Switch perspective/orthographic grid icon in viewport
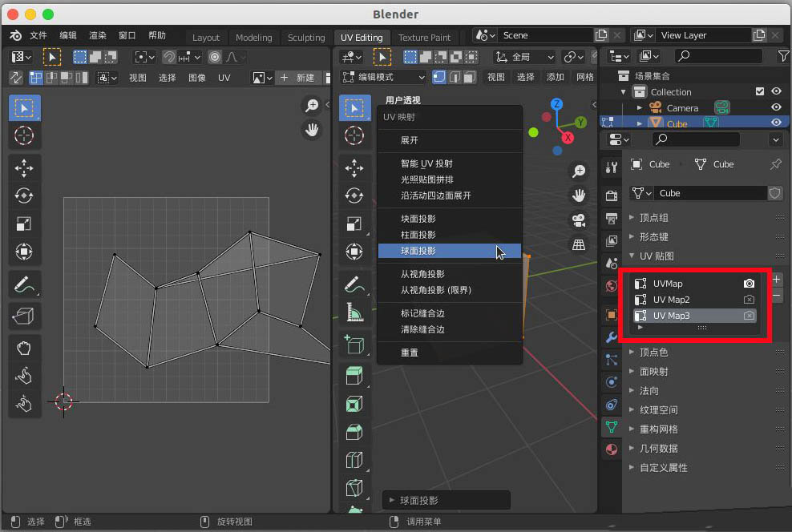Screen dimensions: 792x532 pos(579,245)
